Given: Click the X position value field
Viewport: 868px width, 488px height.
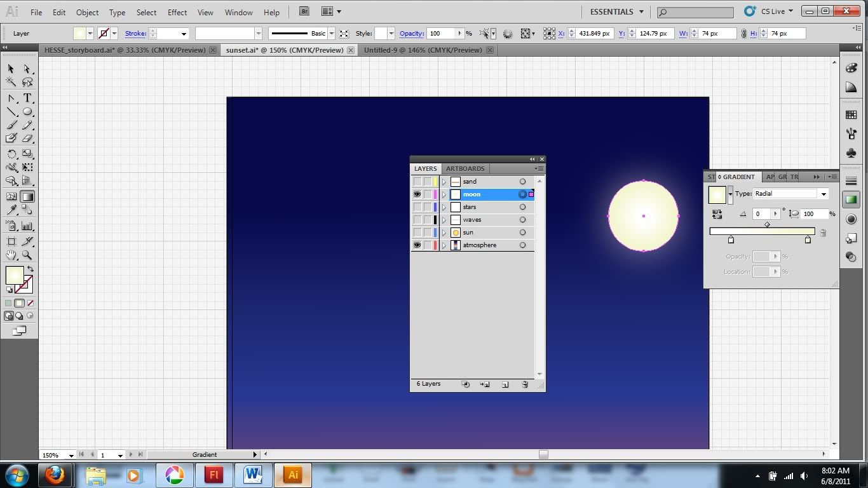Looking at the screenshot, I should pyautogui.click(x=593, y=34).
